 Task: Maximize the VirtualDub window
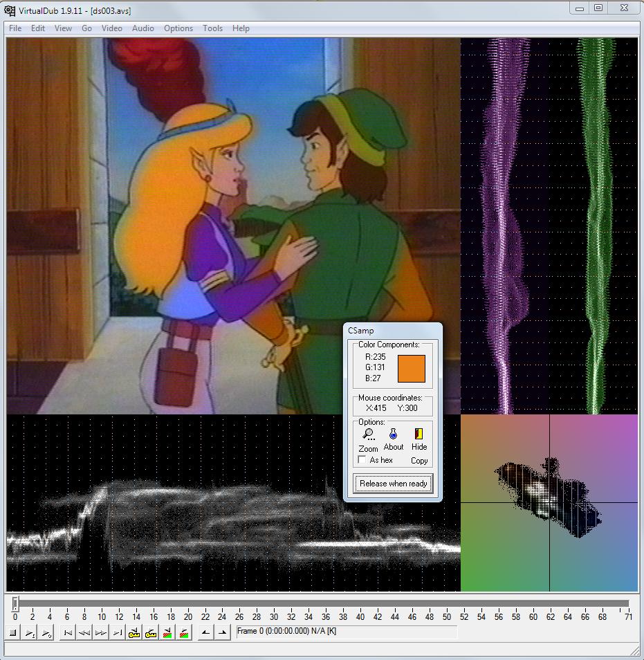coord(598,8)
